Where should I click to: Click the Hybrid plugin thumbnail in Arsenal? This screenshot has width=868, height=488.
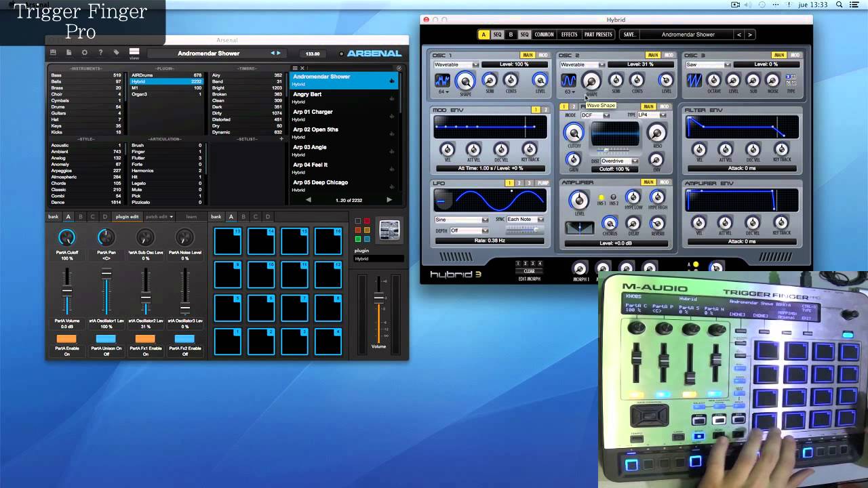389,230
